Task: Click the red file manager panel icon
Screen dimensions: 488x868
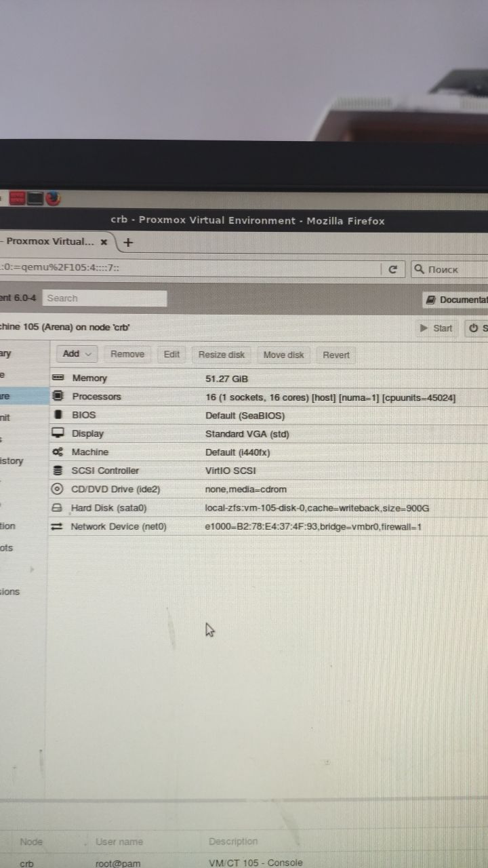Action: click(18, 199)
